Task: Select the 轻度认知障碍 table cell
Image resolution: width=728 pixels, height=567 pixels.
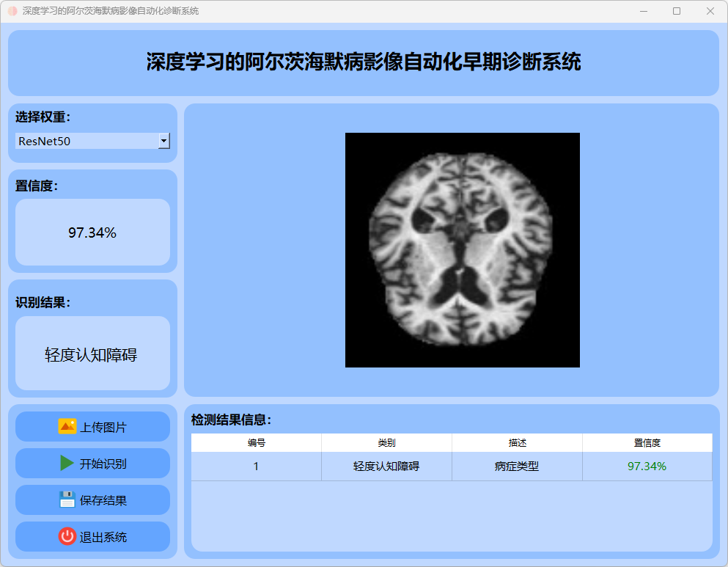Action: point(387,467)
